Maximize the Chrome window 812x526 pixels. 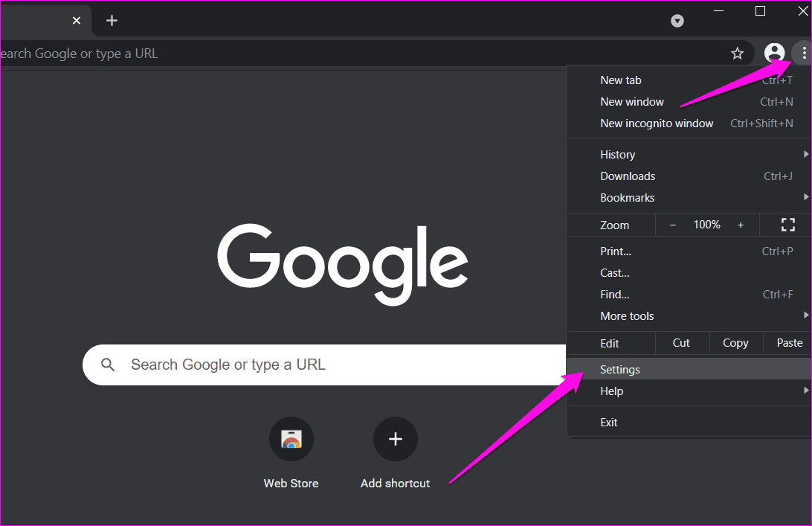[760, 11]
